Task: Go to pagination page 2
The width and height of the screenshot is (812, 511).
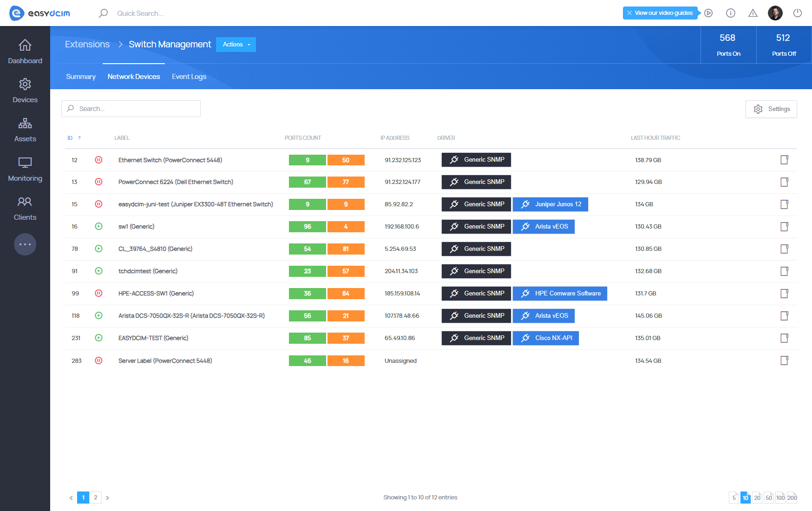Action: coord(96,498)
